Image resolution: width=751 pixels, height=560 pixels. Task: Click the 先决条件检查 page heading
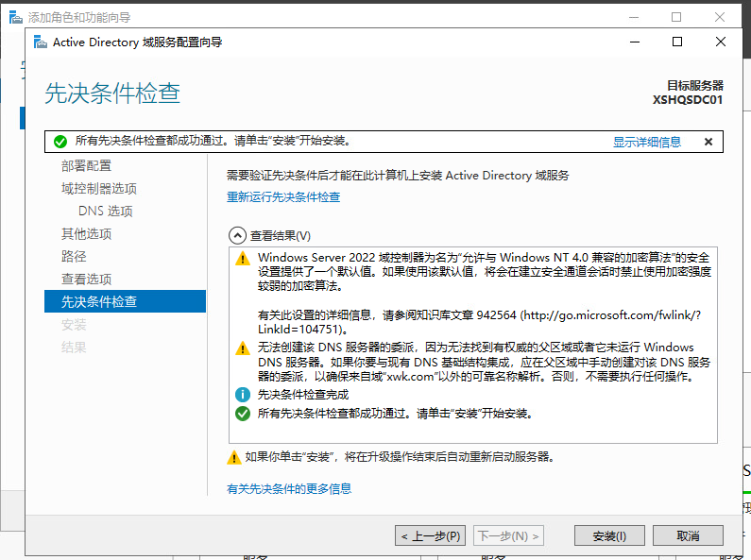click(112, 93)
